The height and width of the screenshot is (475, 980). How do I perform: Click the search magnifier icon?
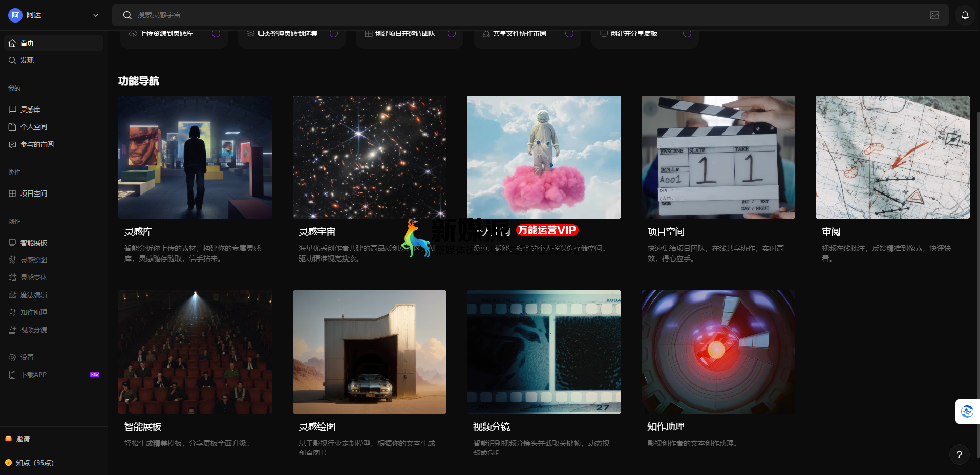(x=127, y=15)
